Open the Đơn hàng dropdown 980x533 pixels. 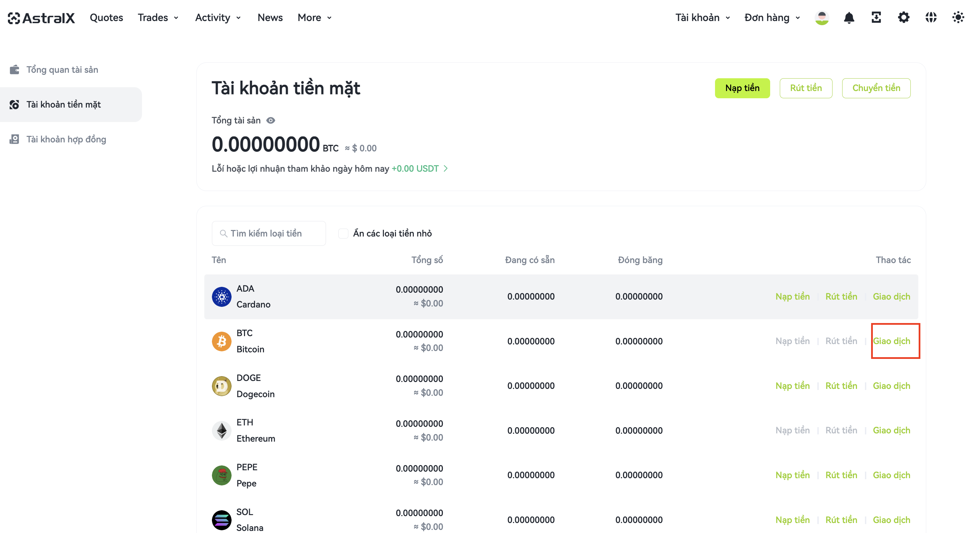coord(772,18)
